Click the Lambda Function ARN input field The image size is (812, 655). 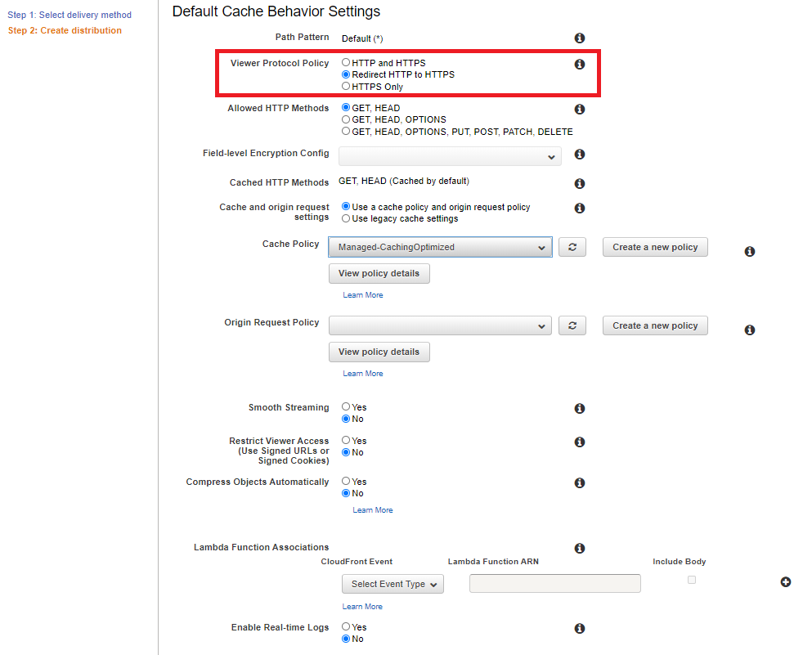(554, 582)
